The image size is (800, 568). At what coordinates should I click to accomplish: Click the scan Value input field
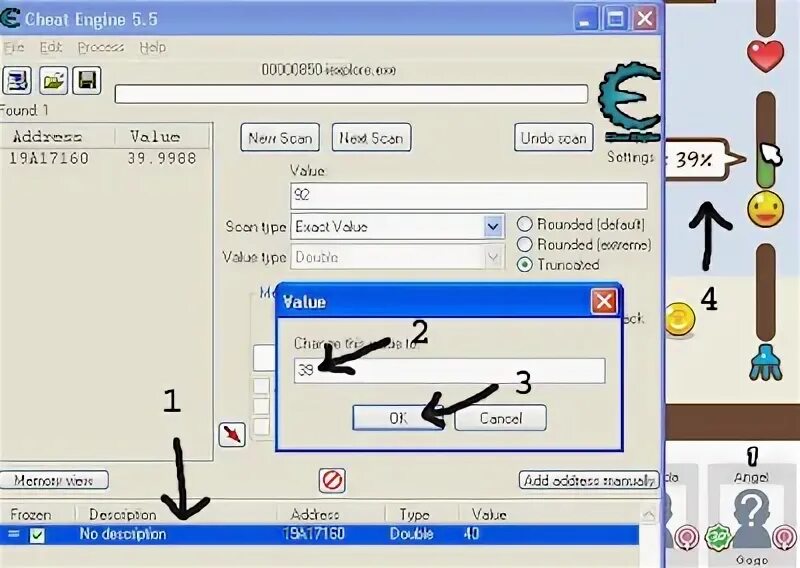(469, 195)
